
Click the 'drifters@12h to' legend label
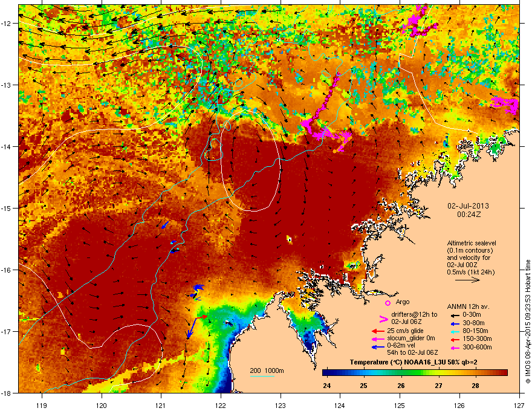click(x=414, y=315)
